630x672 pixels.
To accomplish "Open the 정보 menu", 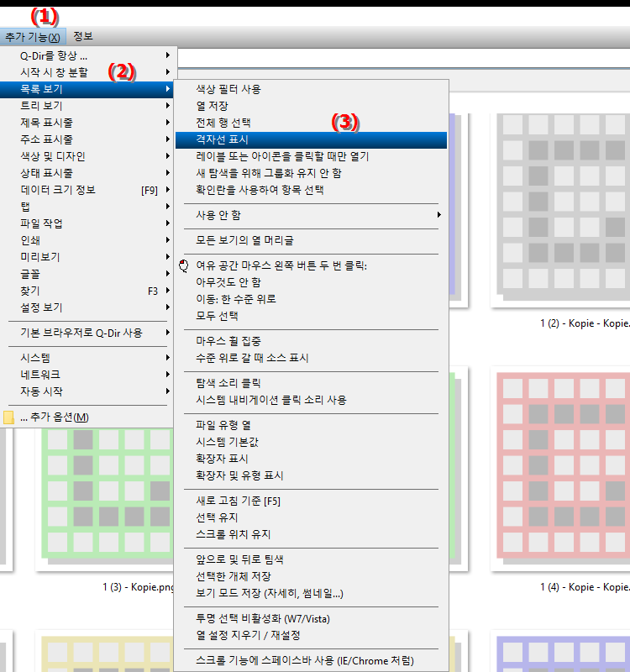I will point(82,36).
